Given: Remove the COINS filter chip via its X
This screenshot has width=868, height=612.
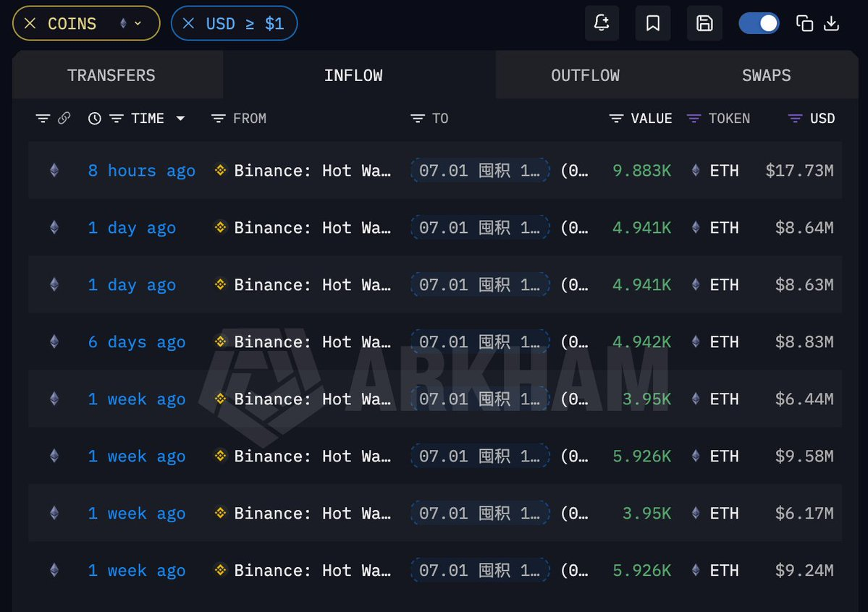Looking at the screenshot, I should coord(30,23).
